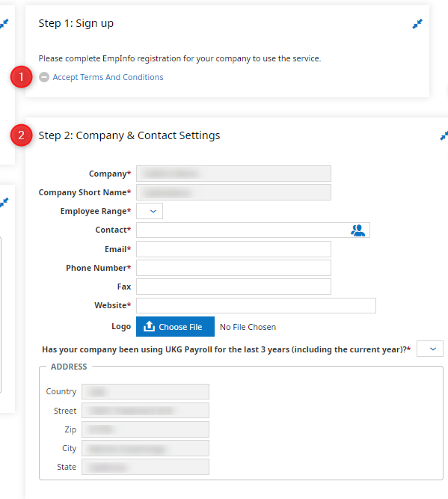
Task: Click the minus status icon beside Accept Terms
Action: 44,77
